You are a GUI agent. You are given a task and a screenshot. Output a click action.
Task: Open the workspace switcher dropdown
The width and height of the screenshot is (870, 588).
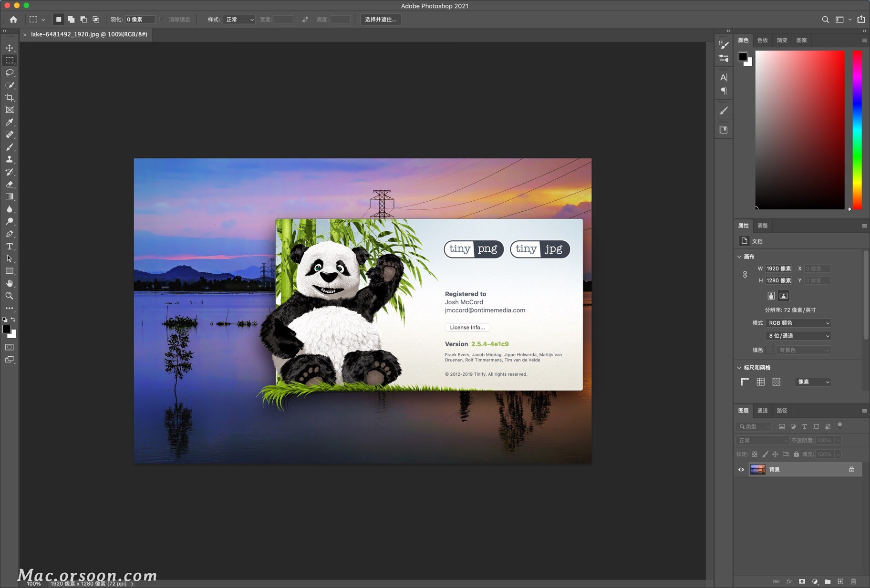point(843,20)
